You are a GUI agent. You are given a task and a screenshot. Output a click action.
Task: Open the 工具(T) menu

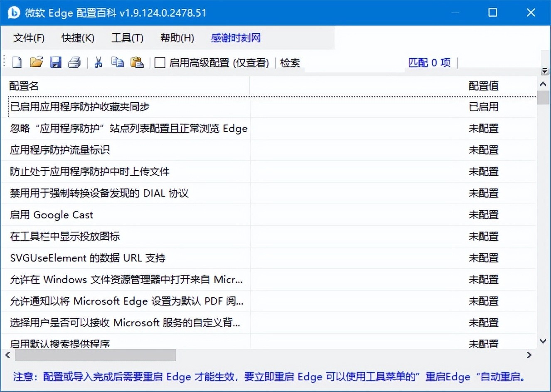point(127,38)
